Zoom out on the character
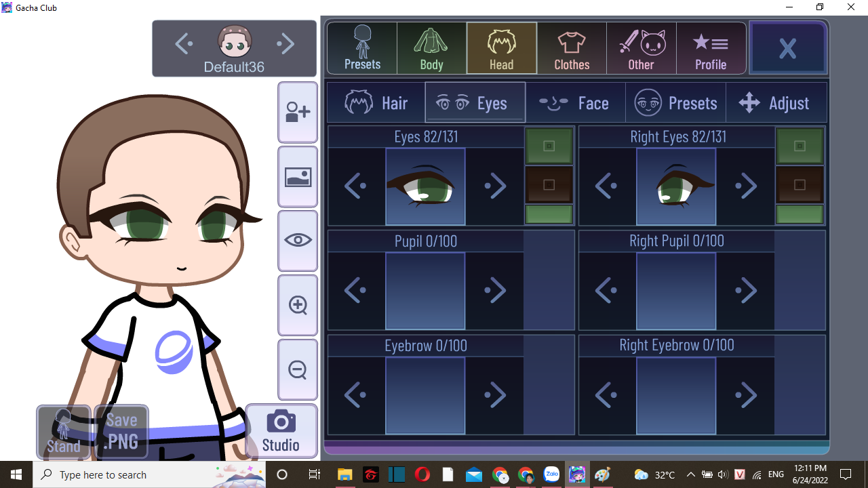 (298, 369)
